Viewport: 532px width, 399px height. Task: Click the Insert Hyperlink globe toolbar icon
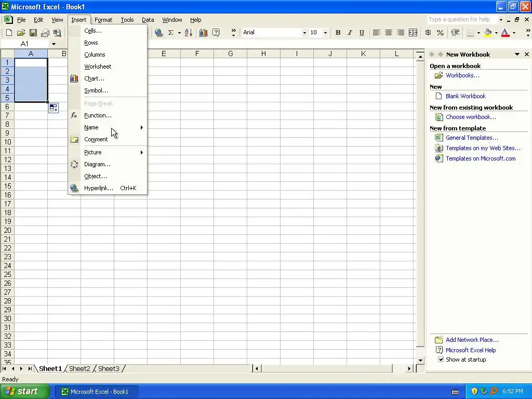[x=158, y=33]
